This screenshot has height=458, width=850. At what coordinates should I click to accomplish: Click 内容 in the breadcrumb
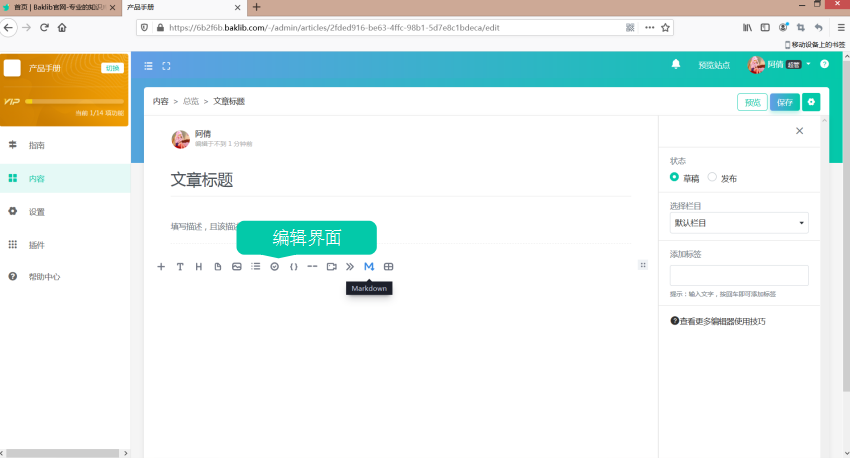point(160,101)
